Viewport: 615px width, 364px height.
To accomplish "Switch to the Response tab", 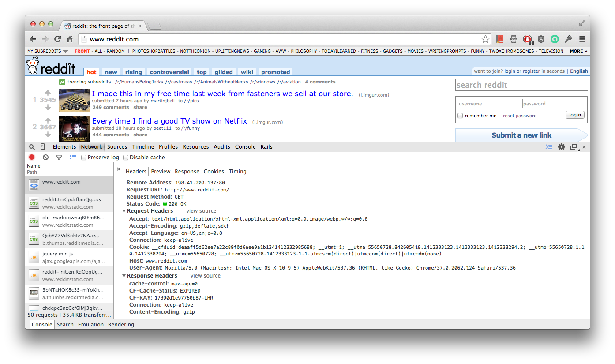I will click(x=187, y=172).
